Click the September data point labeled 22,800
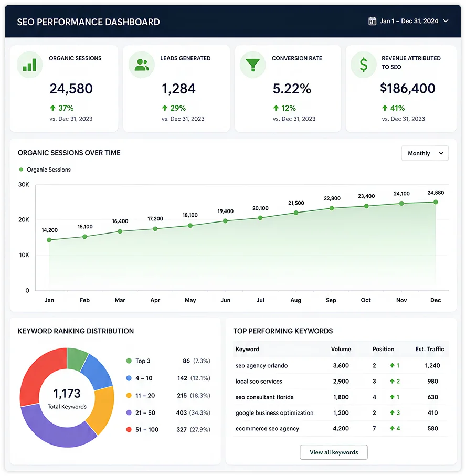Screen dimensions: 466x476 332,208
